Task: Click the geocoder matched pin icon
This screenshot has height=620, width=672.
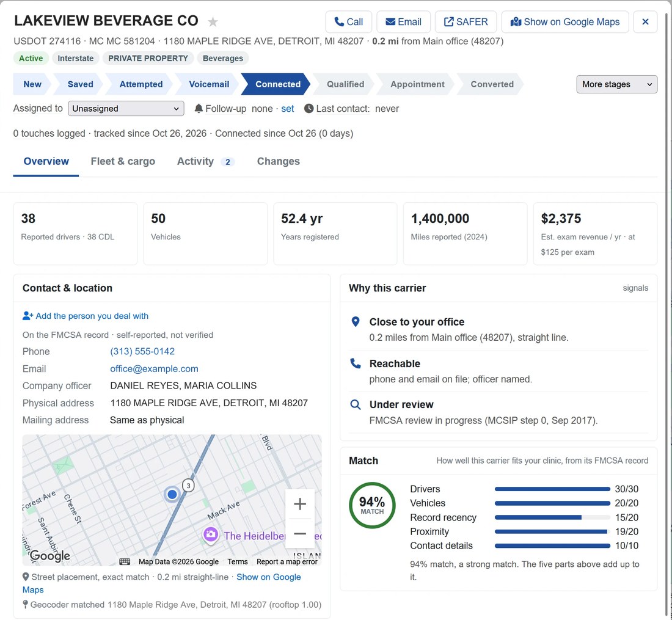Action: pyautogui.click(x=25, y=605)
